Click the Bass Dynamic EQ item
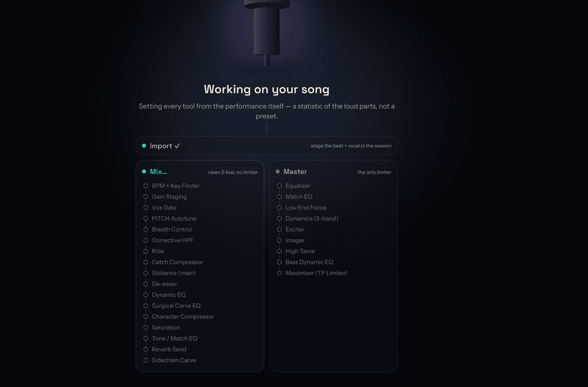588x387 pixels. pos(309,262)
